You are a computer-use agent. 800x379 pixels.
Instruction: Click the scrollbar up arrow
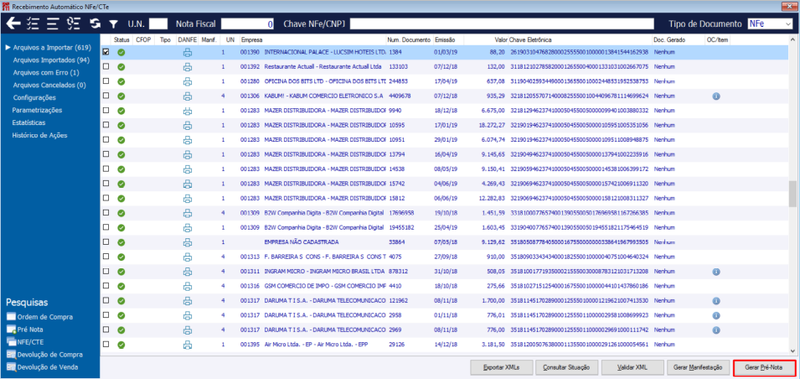792,39
